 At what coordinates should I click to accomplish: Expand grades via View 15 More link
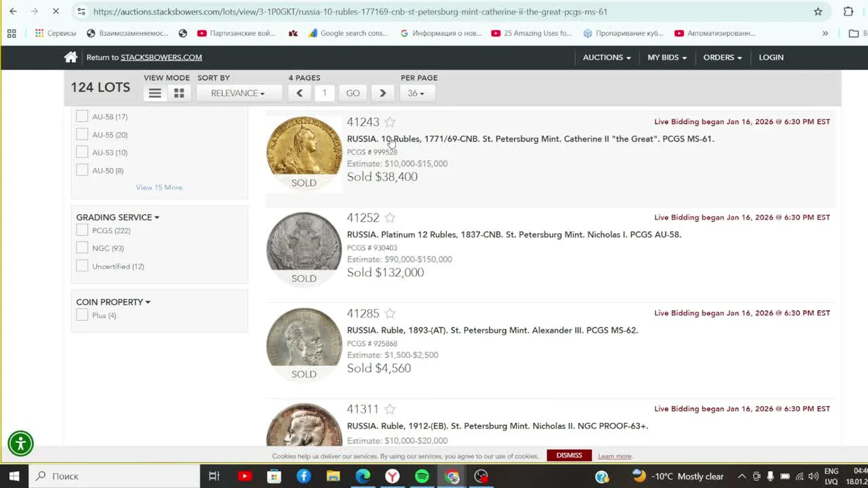[x=159, y=188]
